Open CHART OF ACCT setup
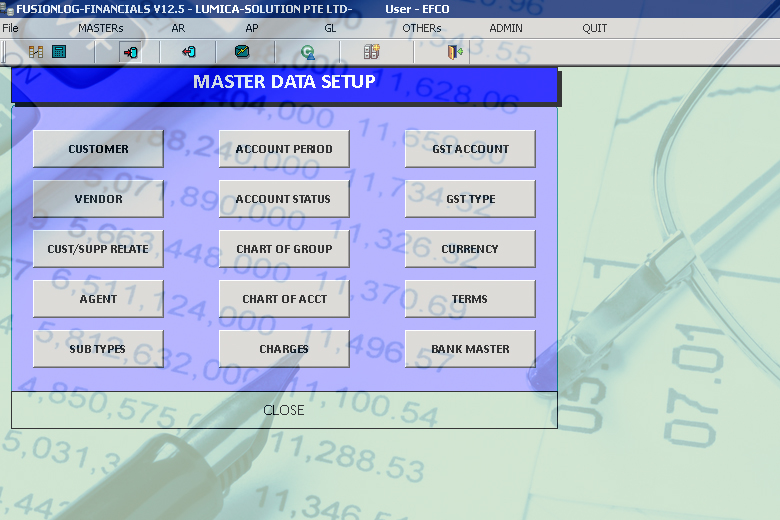The height and width of the screenshot is (520, 780). pos(284,299)
